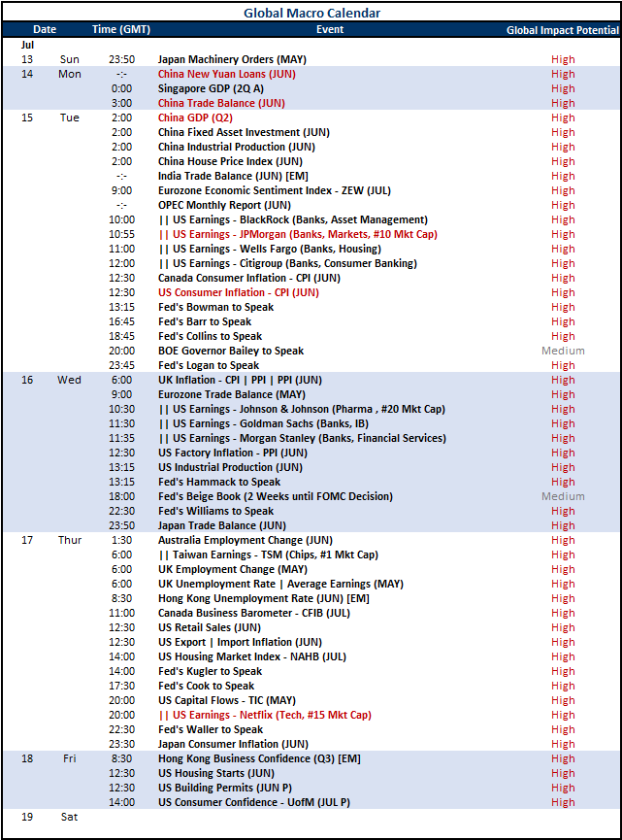The width and height of the screenshot is (622, 840).
Task: Click 'Japan Machinery Orders (MAY)' event
Action: (232, 59)
